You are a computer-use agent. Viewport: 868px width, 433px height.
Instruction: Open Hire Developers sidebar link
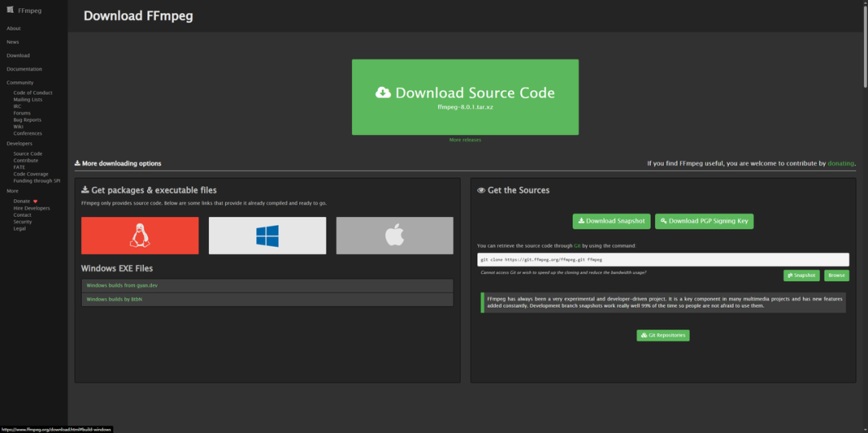pyautogui.click(x=31, y=208)
